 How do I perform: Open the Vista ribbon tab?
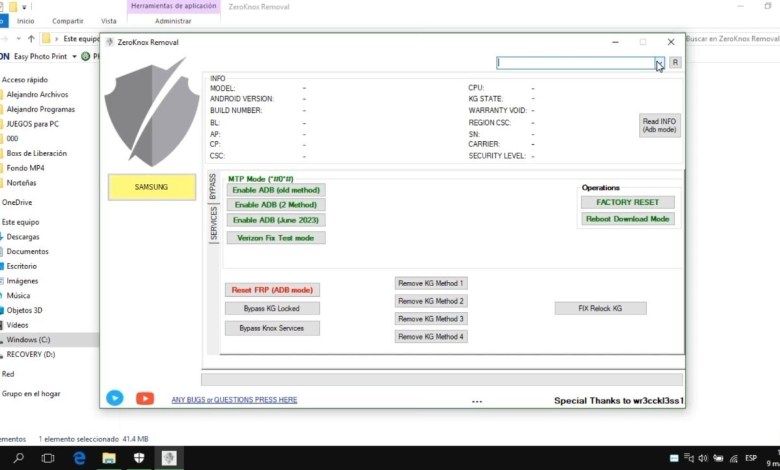click(108, 21)
